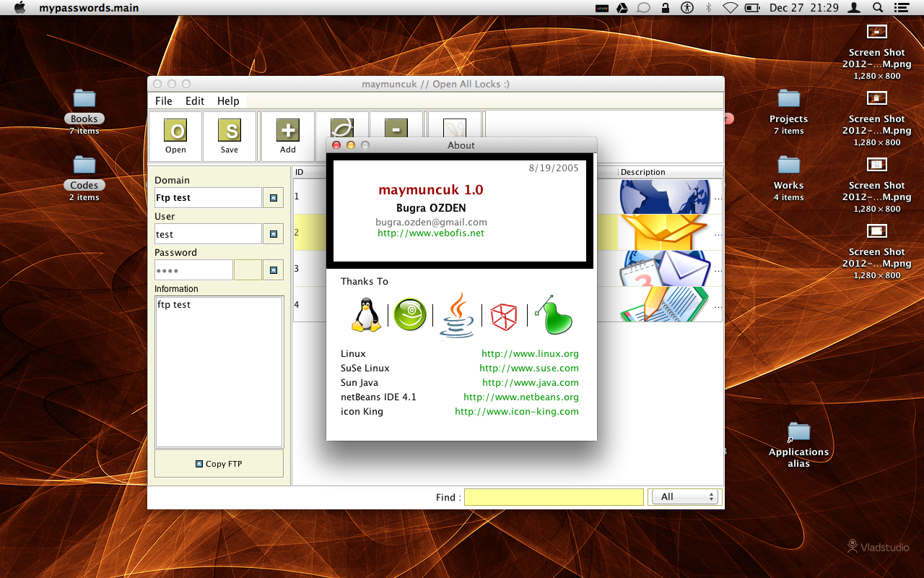Click the Java coffee cup icon

tap(457, 315)
